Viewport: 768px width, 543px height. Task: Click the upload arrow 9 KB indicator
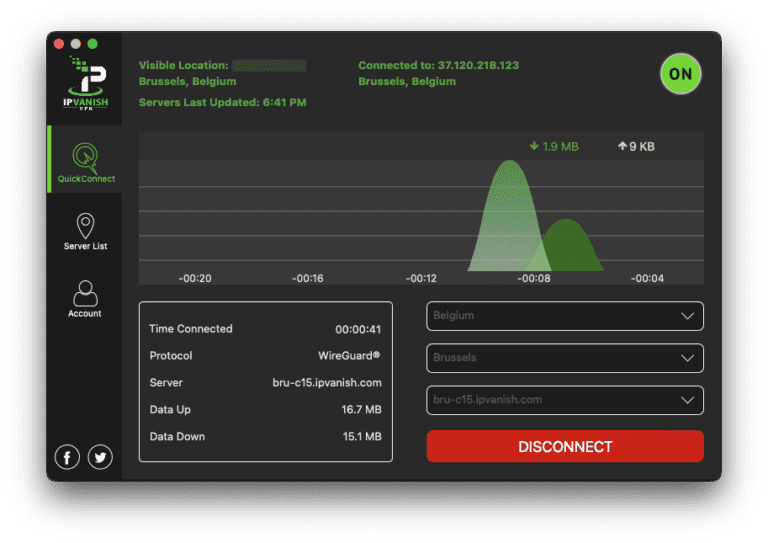(636, 147)
